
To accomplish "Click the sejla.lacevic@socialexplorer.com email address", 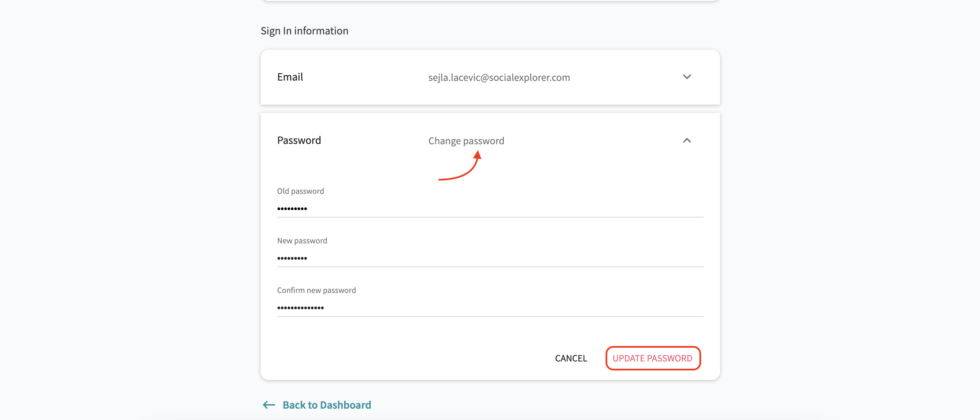I will tap(499, 77).
